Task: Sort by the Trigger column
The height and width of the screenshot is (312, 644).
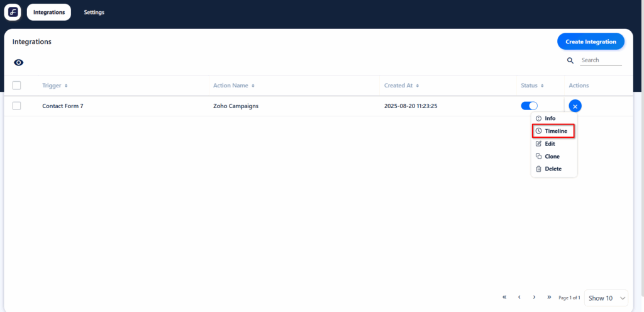Action: 55,86
